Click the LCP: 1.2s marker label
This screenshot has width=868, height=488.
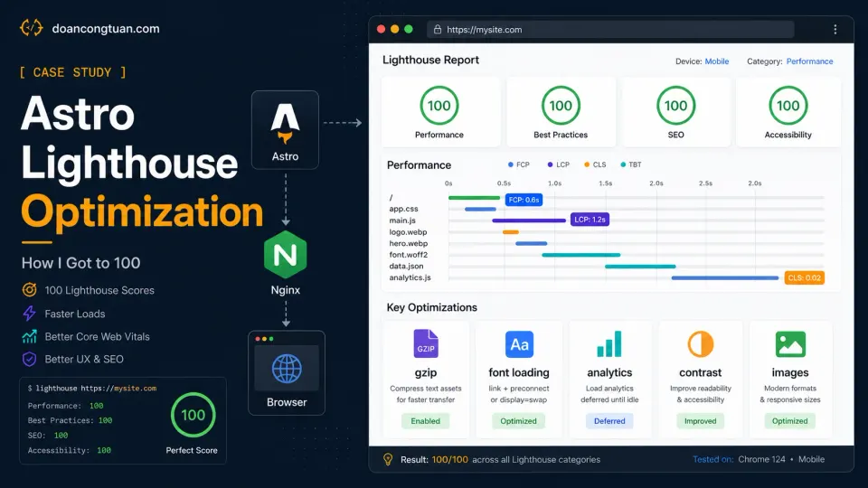coord(590,220)
